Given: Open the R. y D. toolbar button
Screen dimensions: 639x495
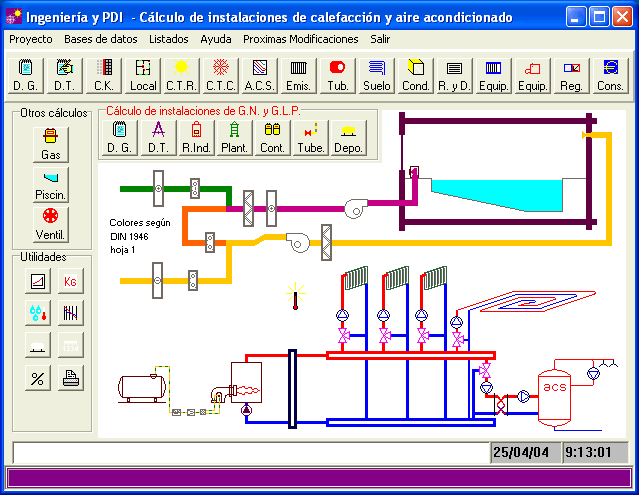Looking at the screenshot, I should (x=454, y=76).
